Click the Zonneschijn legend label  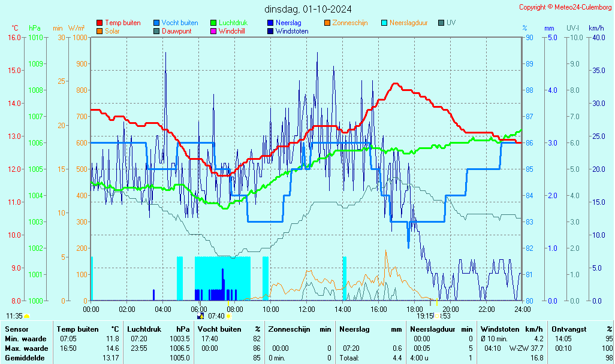coord(351,23)
